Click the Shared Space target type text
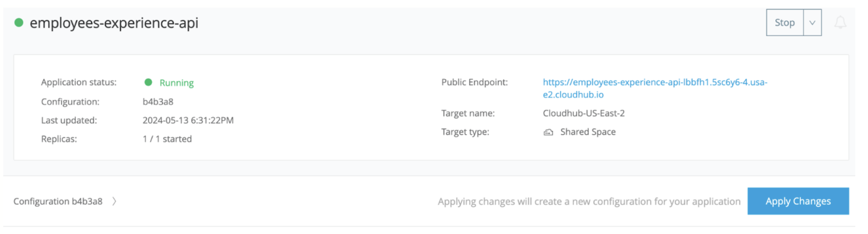 [x=588, y=132]
